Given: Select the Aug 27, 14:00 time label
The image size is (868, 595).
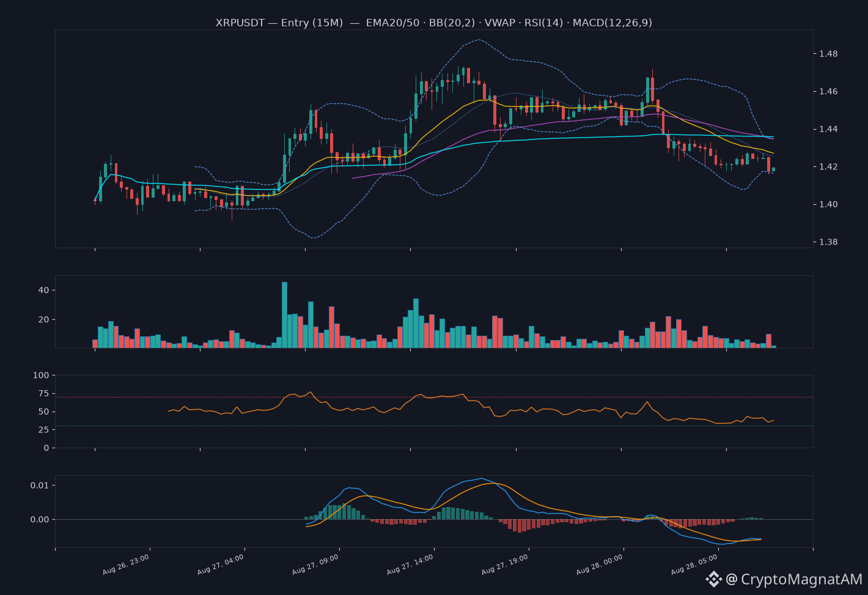Looking at the screenshot, I should (x=410, y=564).
